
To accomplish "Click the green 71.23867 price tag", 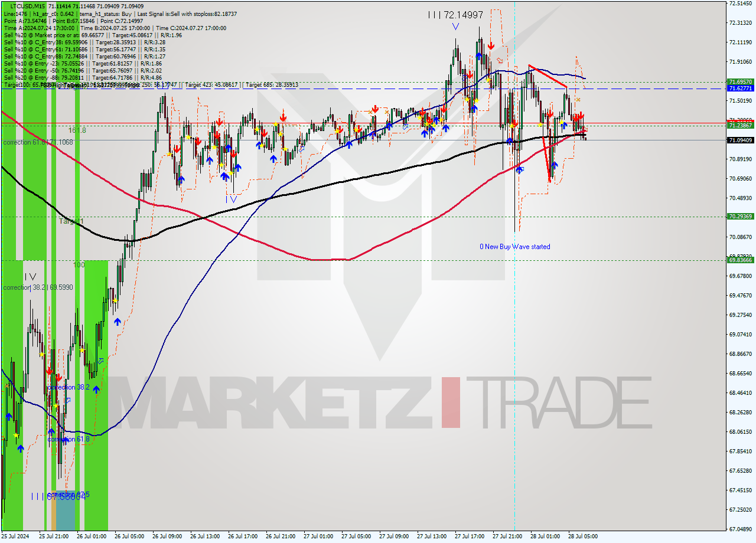I will pyautogui.click(x=740, y=126).
